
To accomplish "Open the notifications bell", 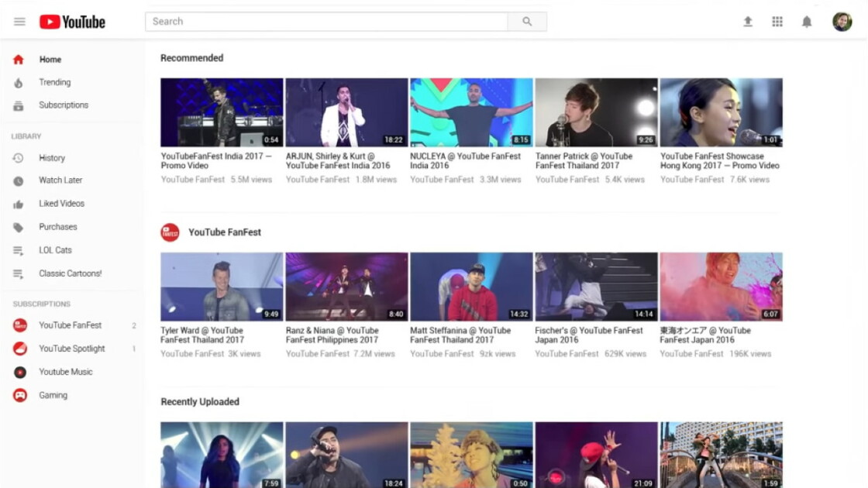I will pyautogui.click(x=807, y=22).
